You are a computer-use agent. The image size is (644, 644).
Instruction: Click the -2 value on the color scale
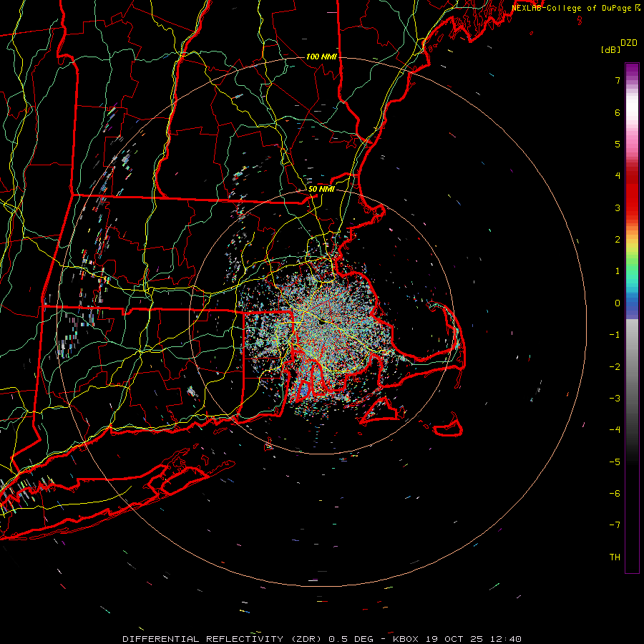tap(615, 367)
